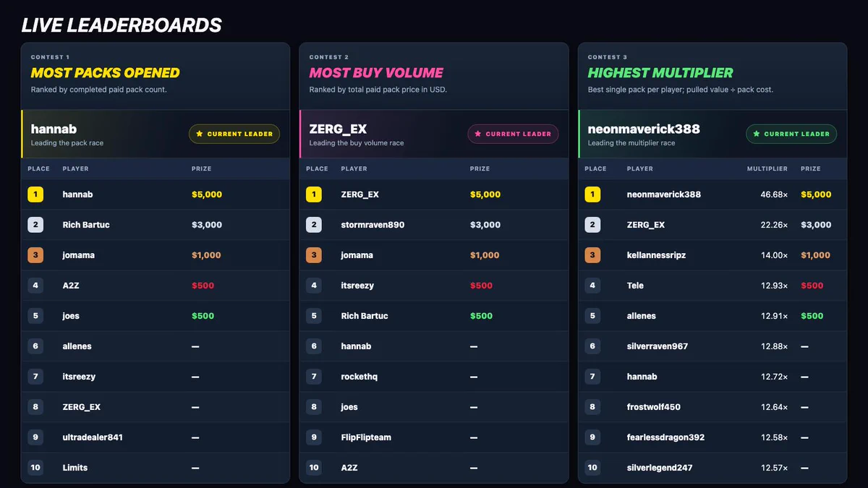Image resolution: width=868 pixels, height=488 pixels.
Task: Click the place 6 badge beside silverraven967
Action: [592, 346]
